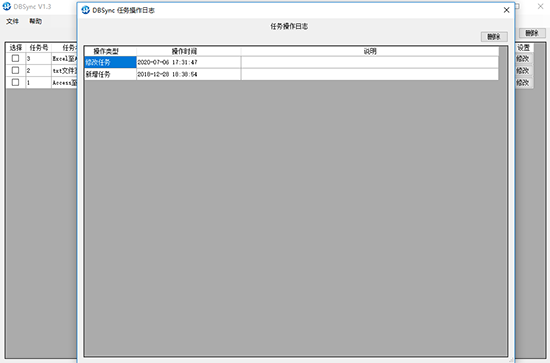Click the empty 说明 cell of 新增任务 row

pyautogui.click(x=370, y=74)
